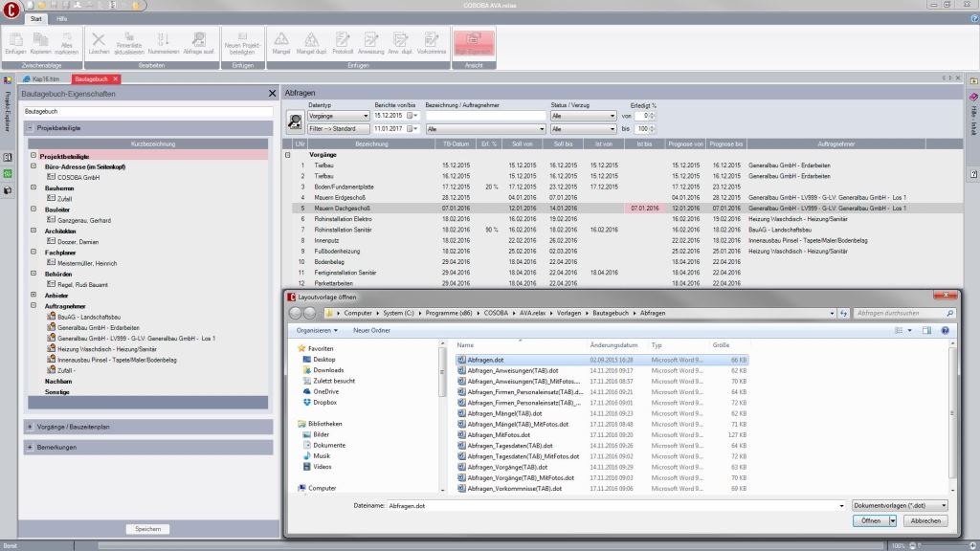The width and height of the screenshot is (980, 551).
Task: Click the Neuen Projektbeteiligten icon
Action: click(241, 42)
